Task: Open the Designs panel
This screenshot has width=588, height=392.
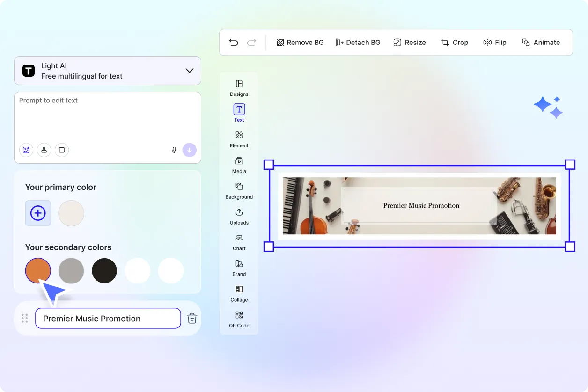Action: tap(239, 88)
